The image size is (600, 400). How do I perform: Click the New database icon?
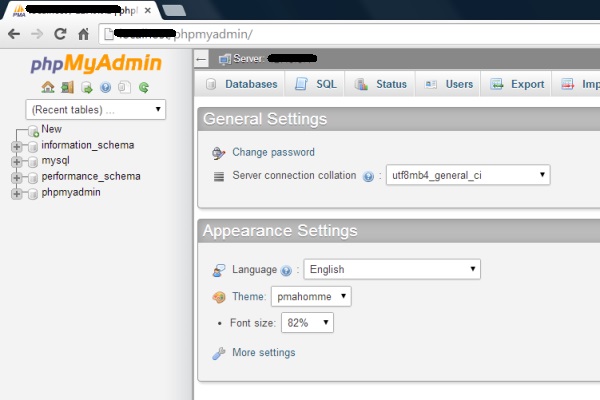tap(33, 131)
